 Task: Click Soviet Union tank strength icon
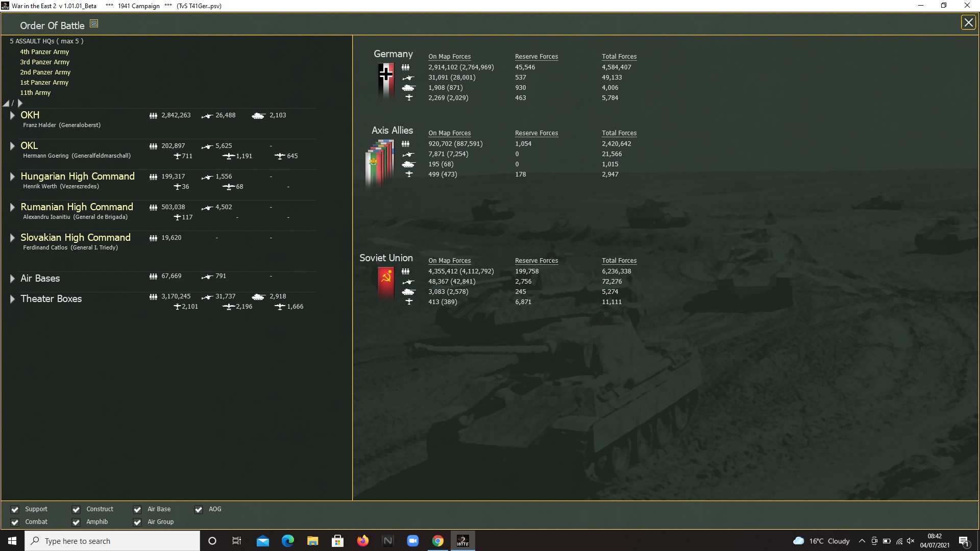pyautogui.click(x=408, y=292)
